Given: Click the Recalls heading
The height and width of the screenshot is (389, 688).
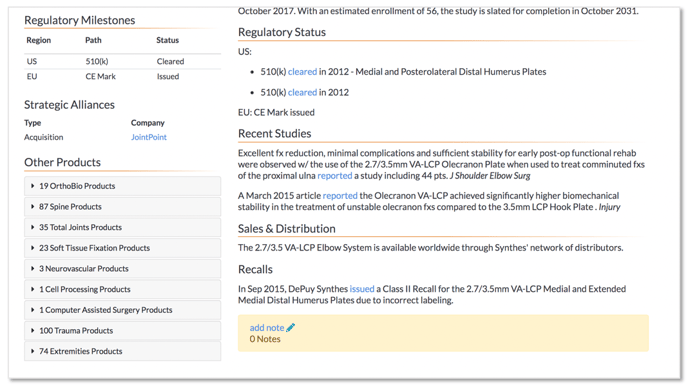Looking at the screenshot, I should pyautogui.click(x=255, y=269).
